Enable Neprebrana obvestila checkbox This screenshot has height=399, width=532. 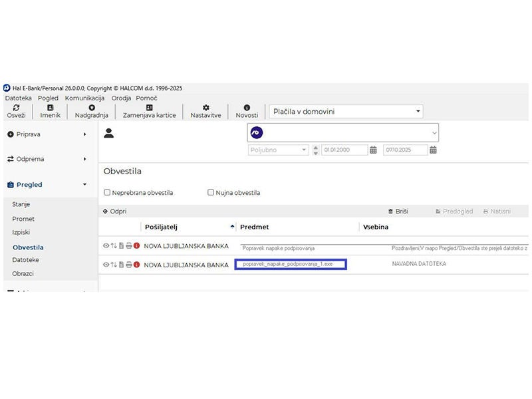(107, 193)
